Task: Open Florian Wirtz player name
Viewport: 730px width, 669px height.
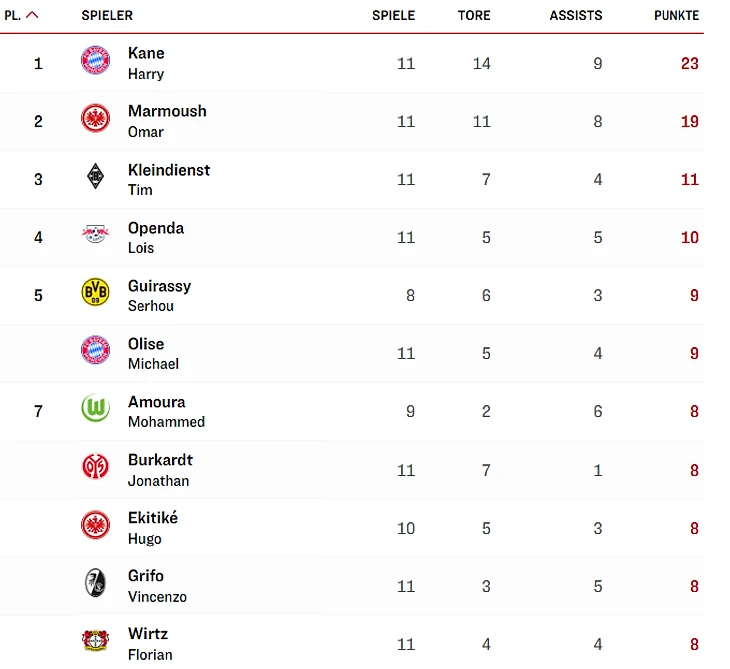Action: (150, 644)
